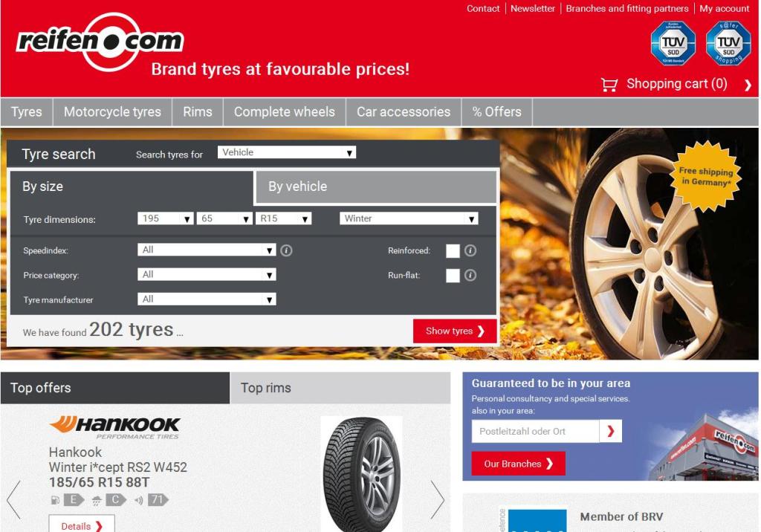
Task: Open Speedindex info icon
Action: [286, 250]
